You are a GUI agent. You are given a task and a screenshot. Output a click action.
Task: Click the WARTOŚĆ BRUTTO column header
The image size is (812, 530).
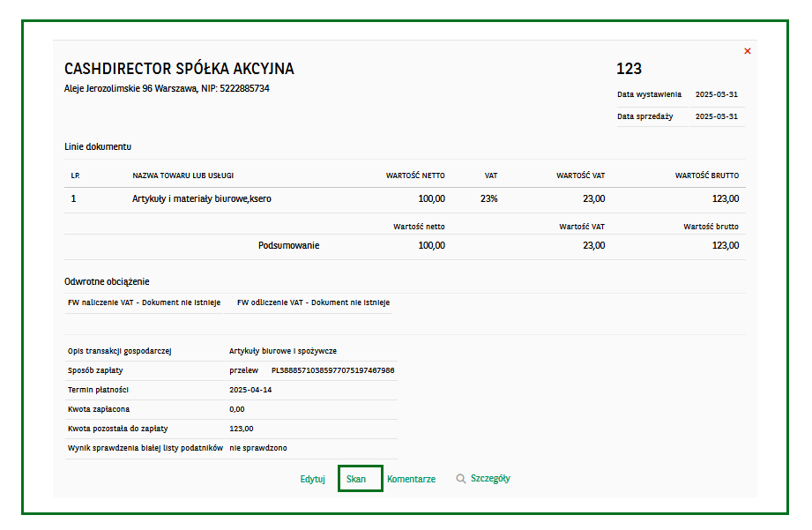pos(707,175)
